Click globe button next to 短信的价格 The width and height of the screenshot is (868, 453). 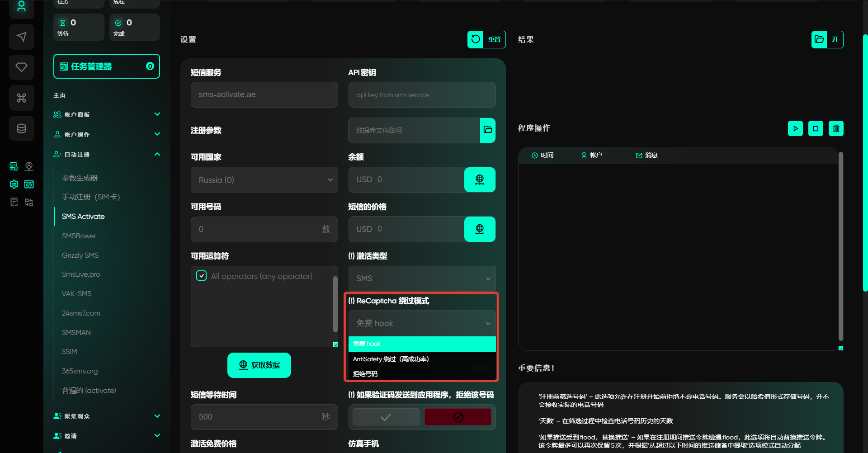click(480, 229)
